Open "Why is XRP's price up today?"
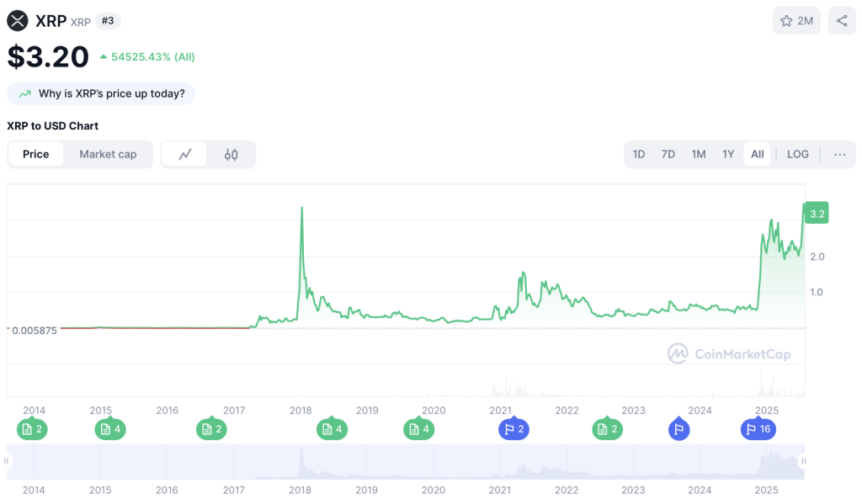862x504 pixels. click(101, 93)
